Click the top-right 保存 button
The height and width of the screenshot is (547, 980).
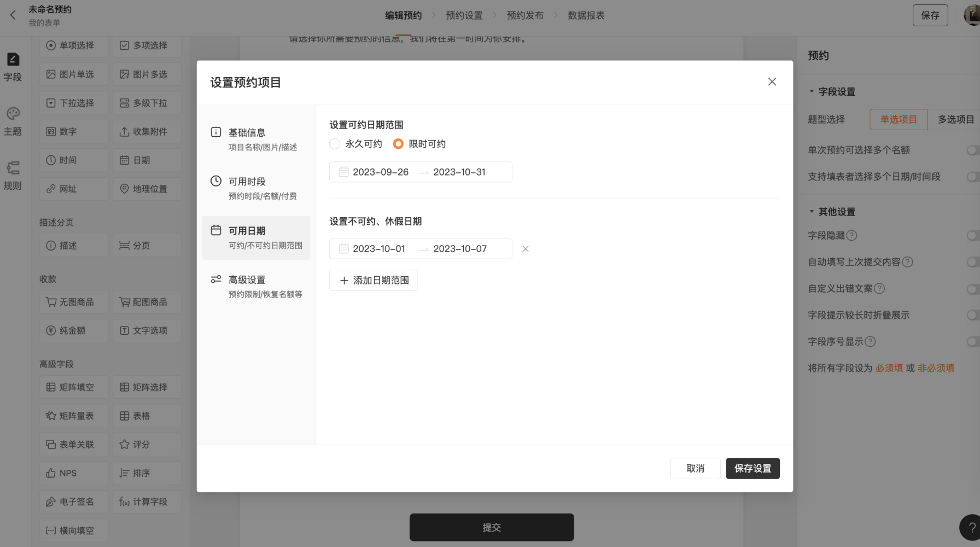point(930,15)
